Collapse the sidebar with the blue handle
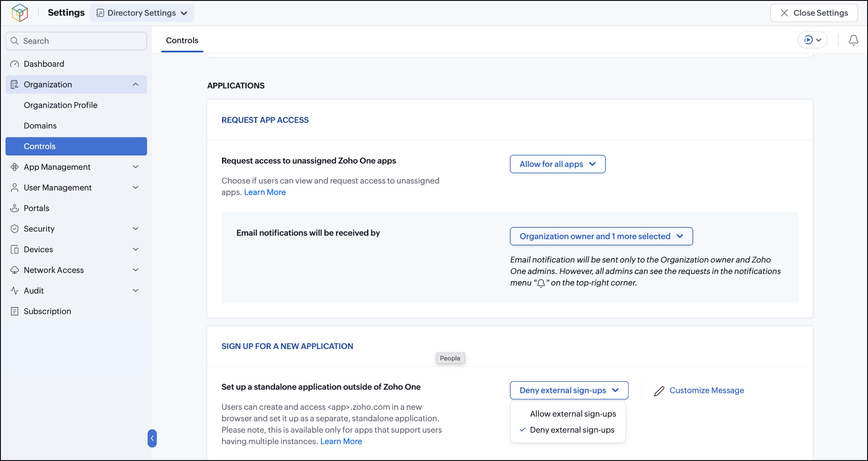This screenshot has height=461, width=868. click(152, 438)
